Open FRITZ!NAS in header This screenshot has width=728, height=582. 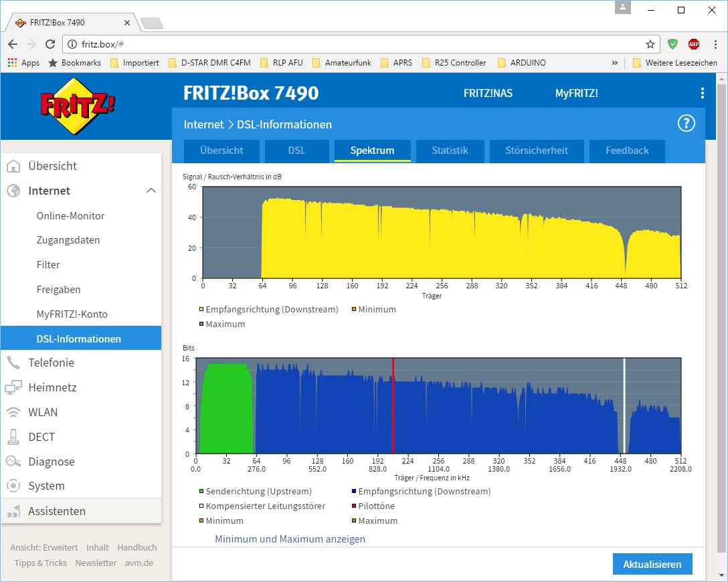pyautogui.click(x=488, y=93)
